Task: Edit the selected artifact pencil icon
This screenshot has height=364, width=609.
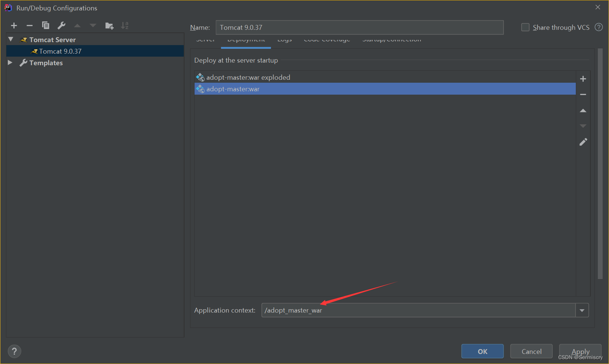Action: 583,142
